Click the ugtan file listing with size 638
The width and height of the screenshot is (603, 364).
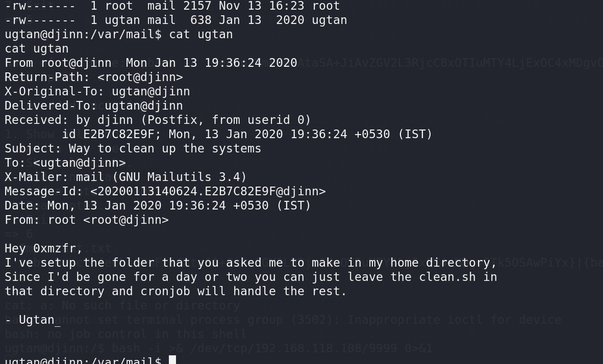175,20
